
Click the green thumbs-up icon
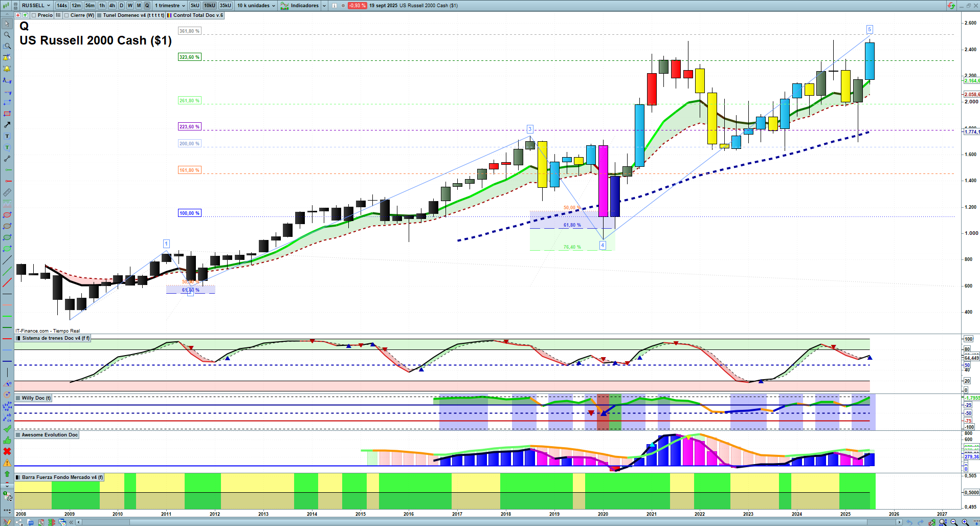(x=7, y=440)
